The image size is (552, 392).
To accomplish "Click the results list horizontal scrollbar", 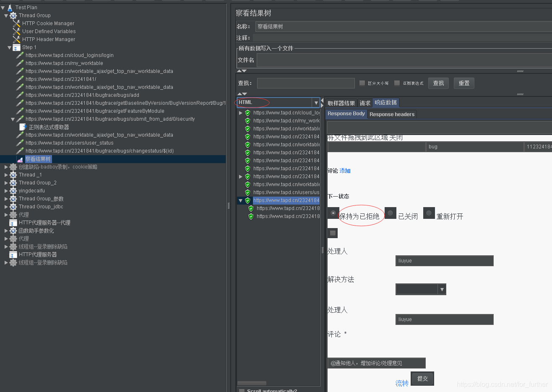I will coord(252,383).
